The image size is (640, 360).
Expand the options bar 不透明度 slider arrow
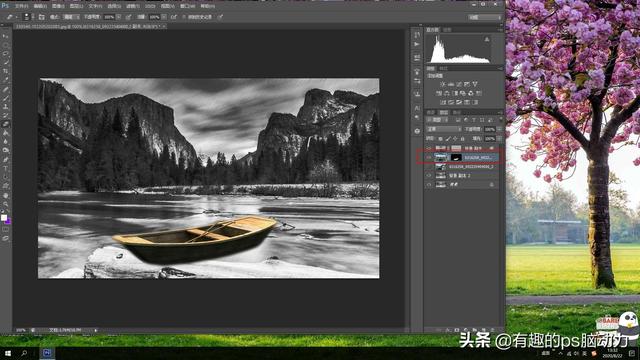tap(118, 17)
